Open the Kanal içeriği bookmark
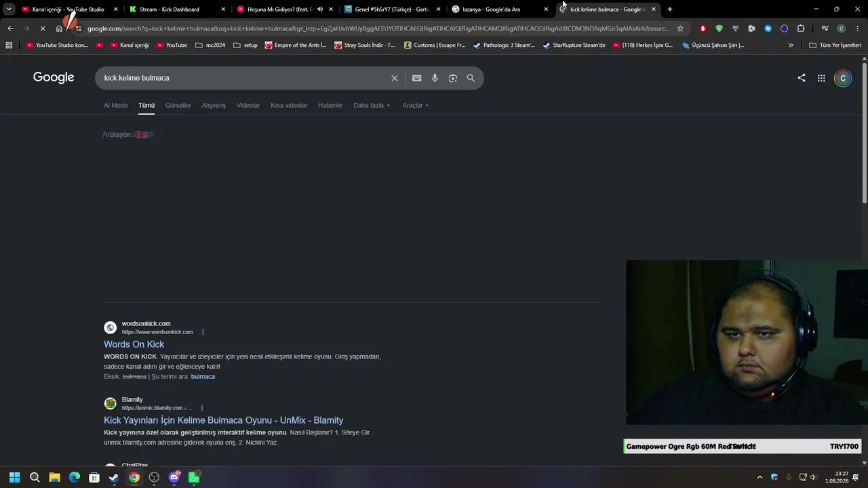 tap(129, 45)
